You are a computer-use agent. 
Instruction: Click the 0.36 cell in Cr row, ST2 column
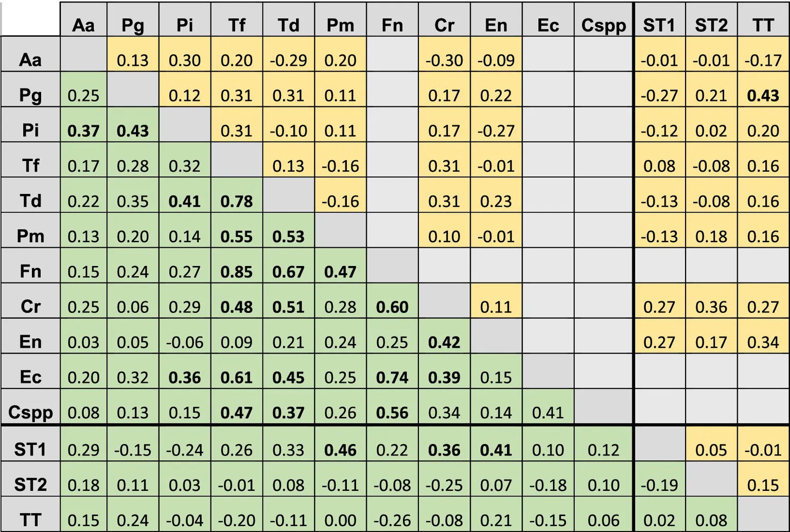click(711, 307)
